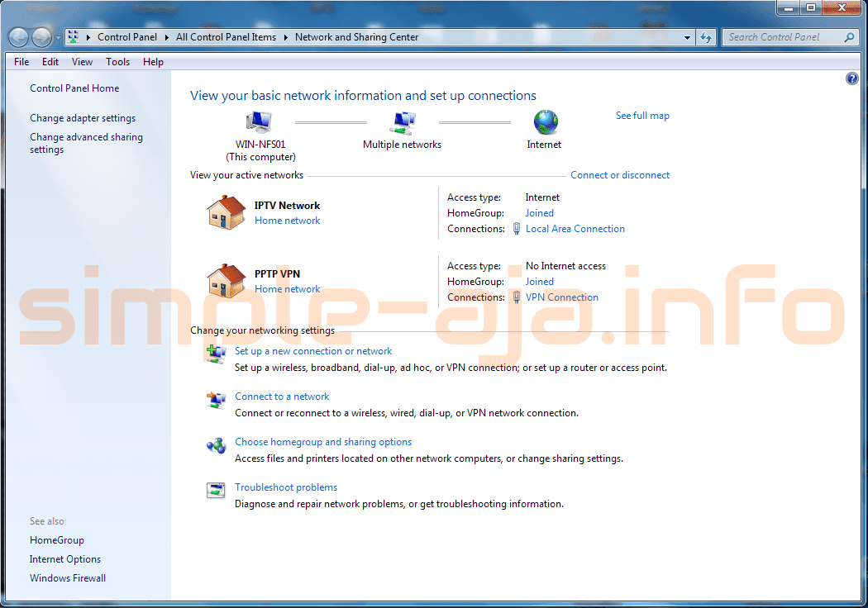Click PPTP VPN name text
The image size is (868, 608).
277,274
